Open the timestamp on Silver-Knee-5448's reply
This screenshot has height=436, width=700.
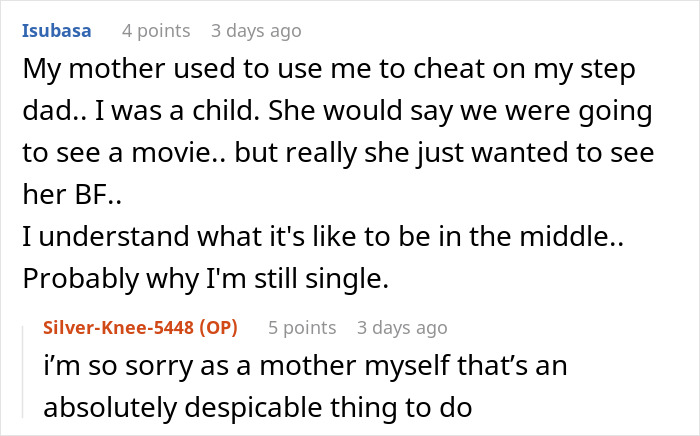point(402,327)
